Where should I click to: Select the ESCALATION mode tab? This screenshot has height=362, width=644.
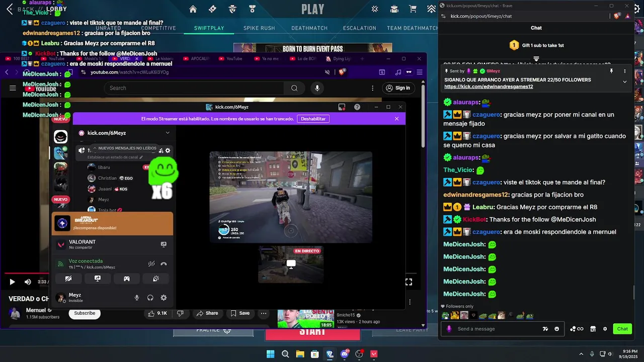point(360,28)
